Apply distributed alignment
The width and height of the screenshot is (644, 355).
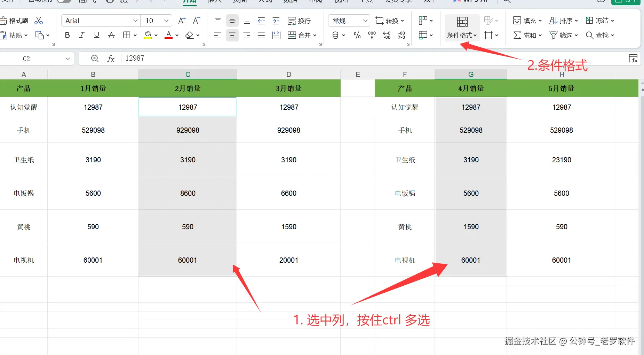click(276, 35)
